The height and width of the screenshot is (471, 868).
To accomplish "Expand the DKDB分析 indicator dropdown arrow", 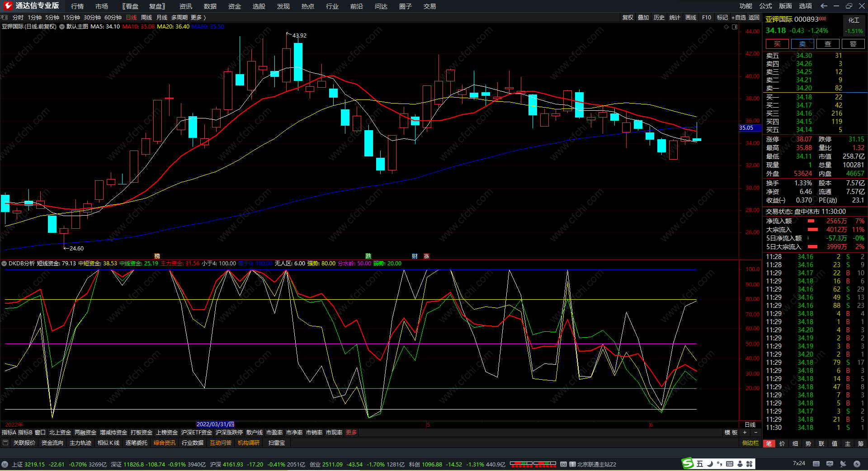I will tap(4, 264).
